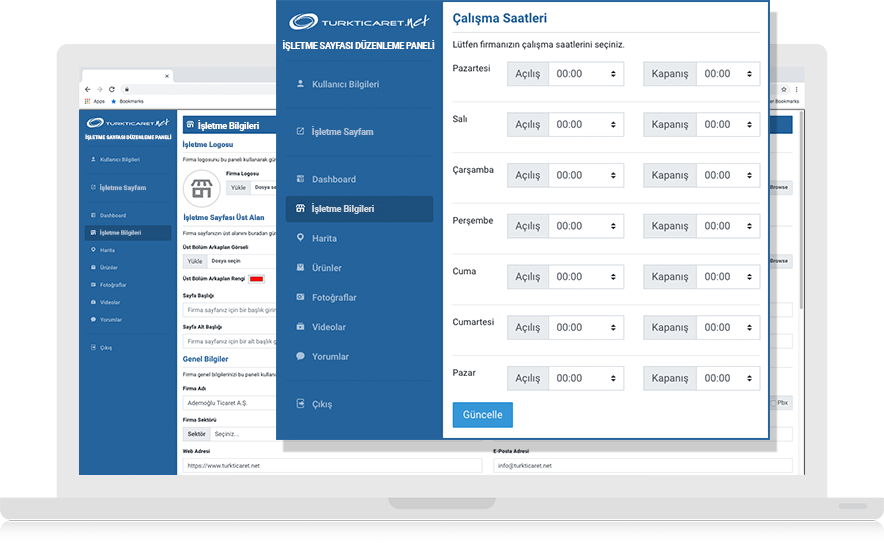Click the store logo placeholder thumbnail

(201, 188)
